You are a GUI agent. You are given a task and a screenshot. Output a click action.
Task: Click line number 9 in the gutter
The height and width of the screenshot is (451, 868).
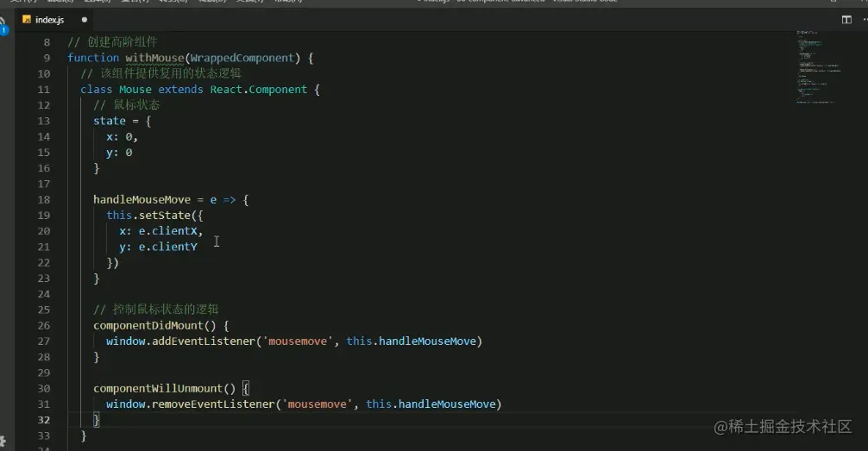[47, 58]
